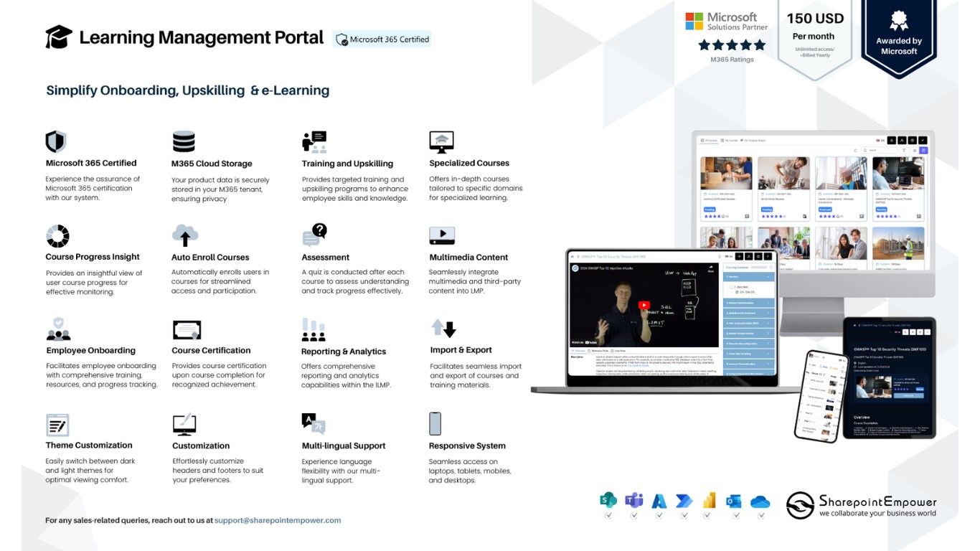The width and height of the screenshot is (980, 551).
Task: Click the Assessment question mark icon
Action: pos(315,235)
